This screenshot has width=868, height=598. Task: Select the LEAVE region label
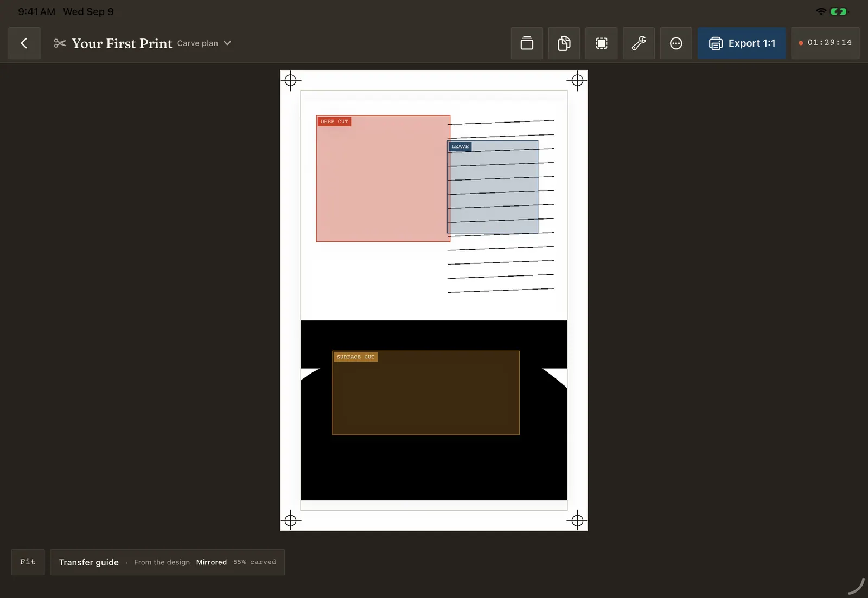460,146
